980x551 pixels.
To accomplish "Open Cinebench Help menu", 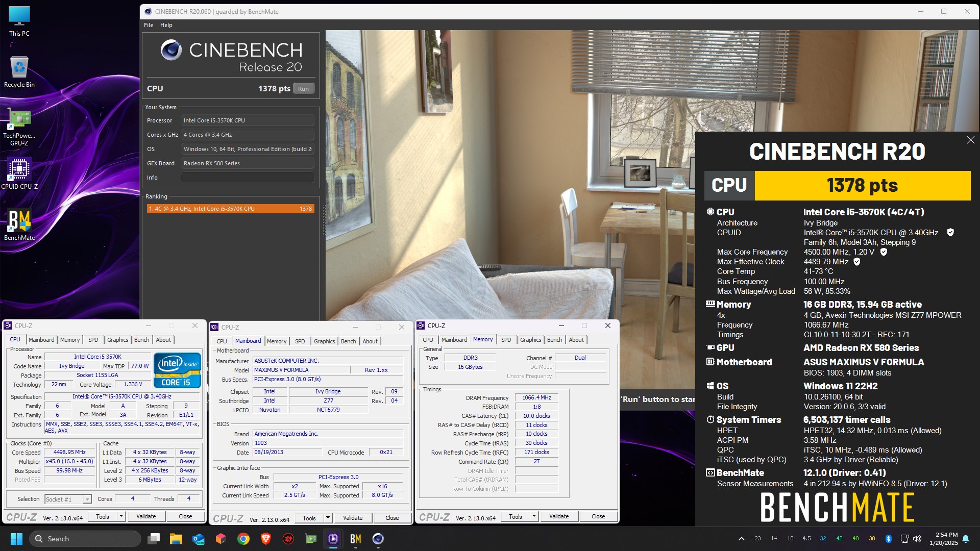I will 166,25.
